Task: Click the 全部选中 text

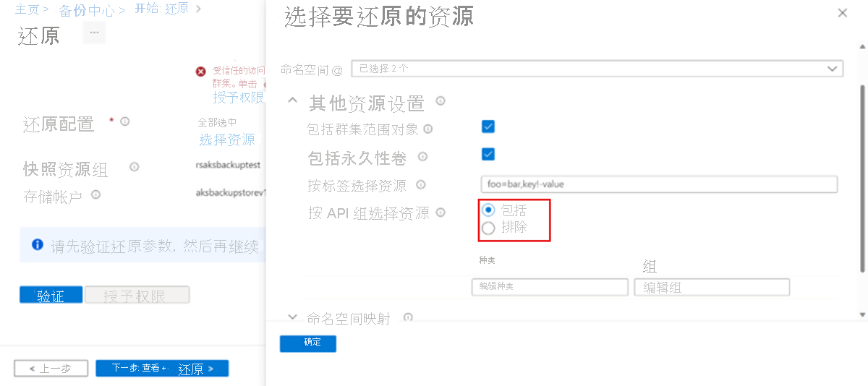Action: (x=217, y=122)
